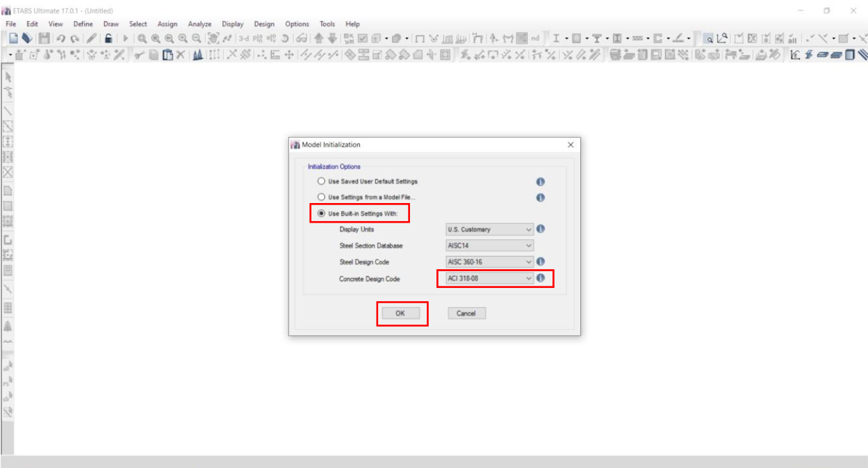
Task: Click the New Model icon in toolbar
Action: (x=13, y=38)
